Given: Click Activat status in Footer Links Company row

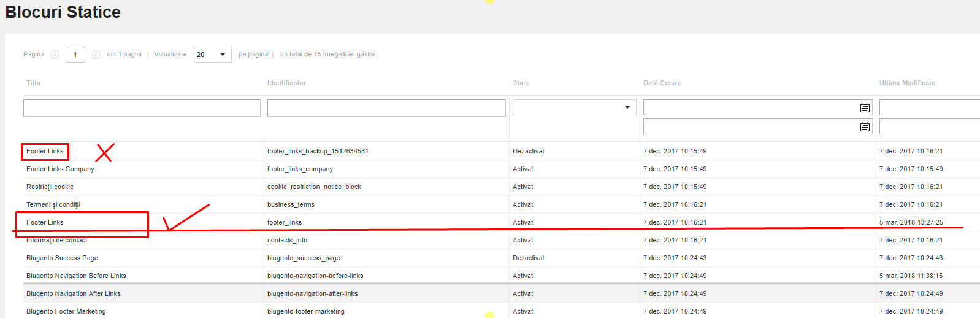Looking at the screenshot, I should [x=523, y=169].
